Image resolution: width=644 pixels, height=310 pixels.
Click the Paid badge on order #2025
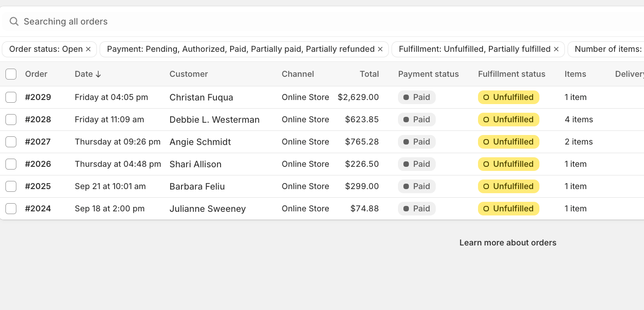[417, 186]
